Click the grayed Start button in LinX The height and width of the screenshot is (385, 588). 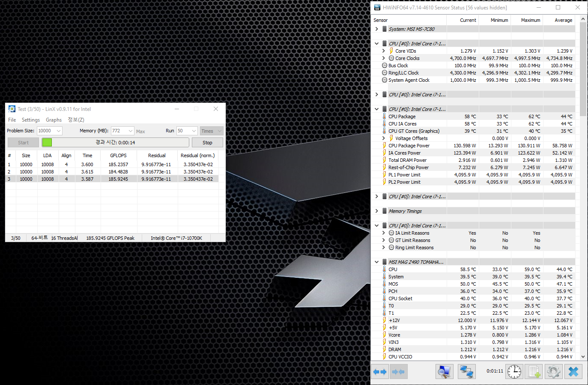[x=24, y=143]
